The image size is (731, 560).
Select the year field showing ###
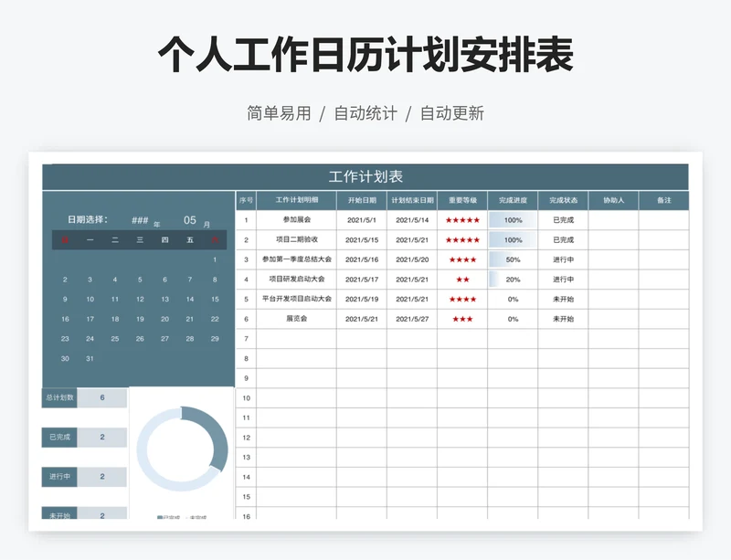coord(140,220)
